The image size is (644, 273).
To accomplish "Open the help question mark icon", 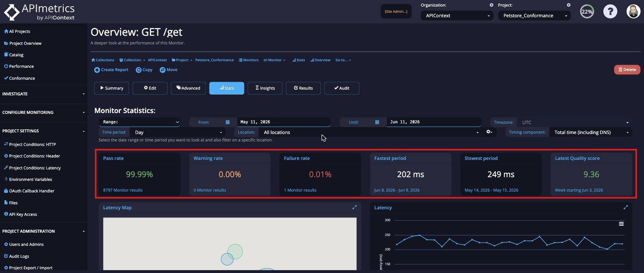I will click(x=610, y=12).
